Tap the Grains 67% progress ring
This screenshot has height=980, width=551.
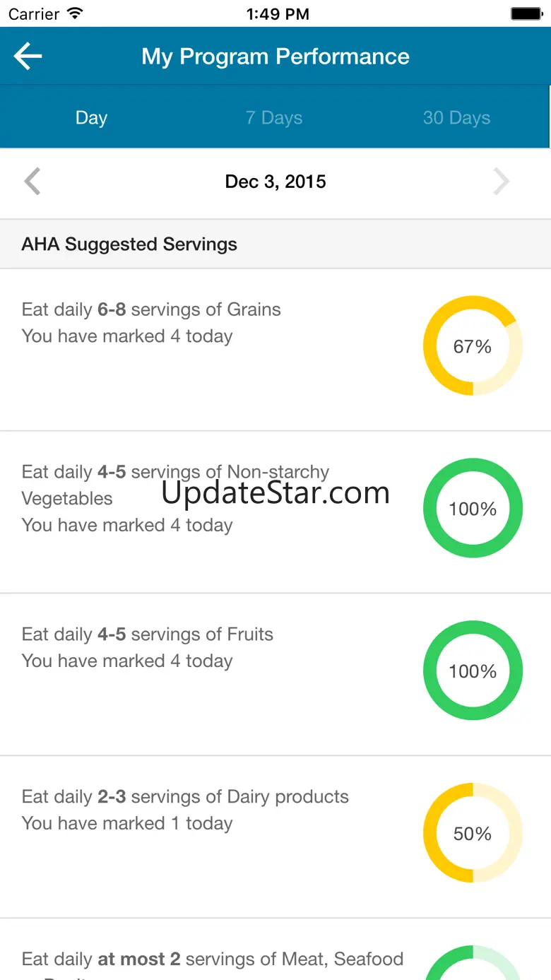(473, 346)
